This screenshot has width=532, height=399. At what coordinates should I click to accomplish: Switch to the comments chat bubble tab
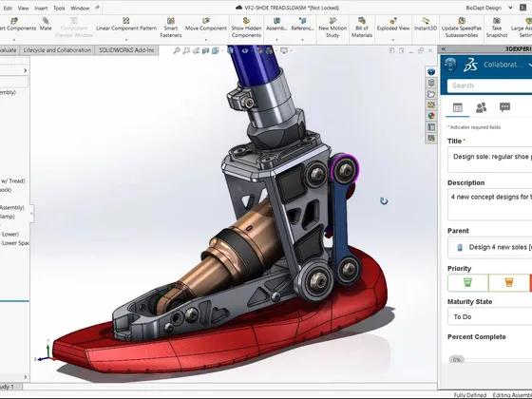tap(504, 107)
